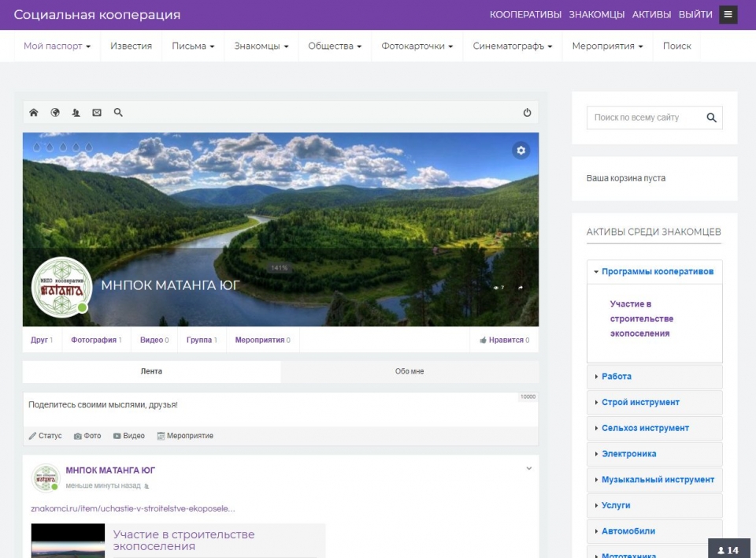The height and width of the screenshot is (558, 756).
Task: Click the МНПОК МАТАНГА ЮГ cover title
Action: [170, 285]
